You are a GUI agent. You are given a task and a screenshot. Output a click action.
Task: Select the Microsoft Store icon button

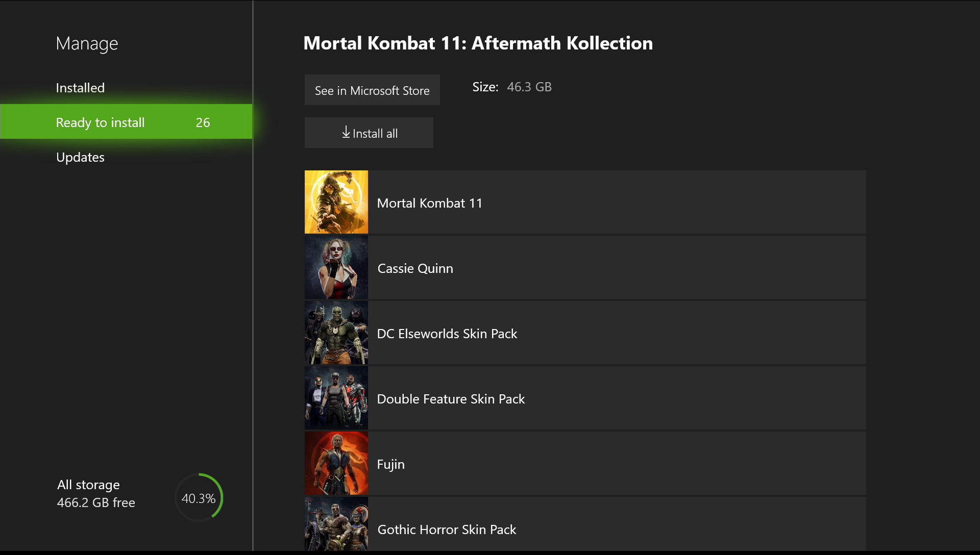371,89
